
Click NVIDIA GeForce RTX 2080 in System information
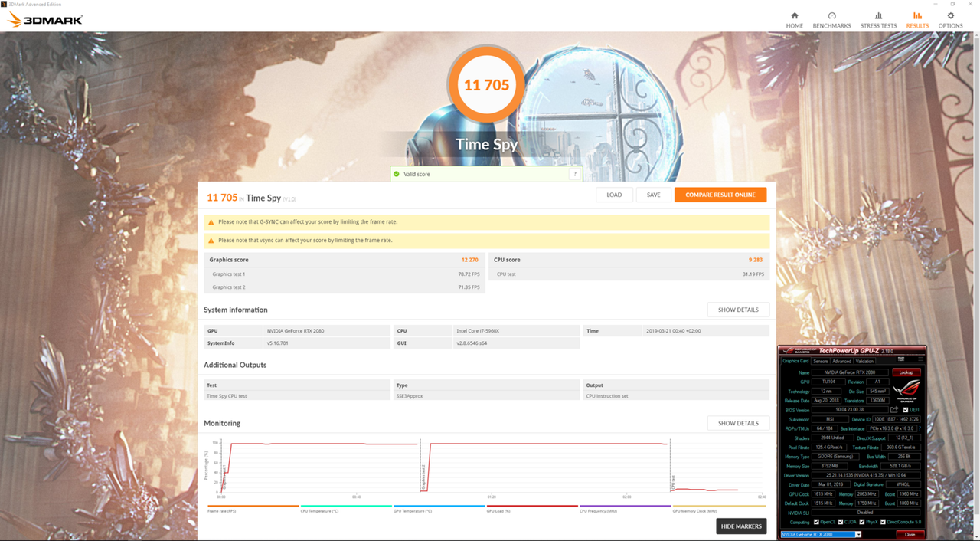pyautogui.click(x=295, y=331)
